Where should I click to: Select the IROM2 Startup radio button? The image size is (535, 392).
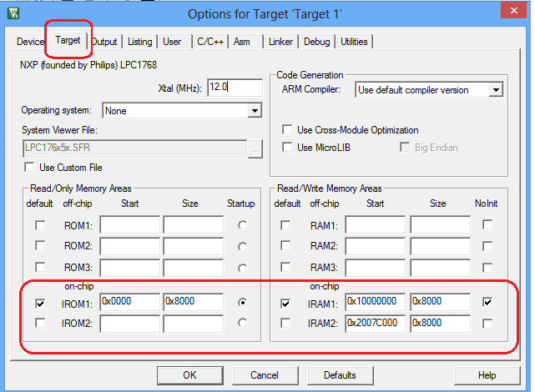(x=242, y=323)
